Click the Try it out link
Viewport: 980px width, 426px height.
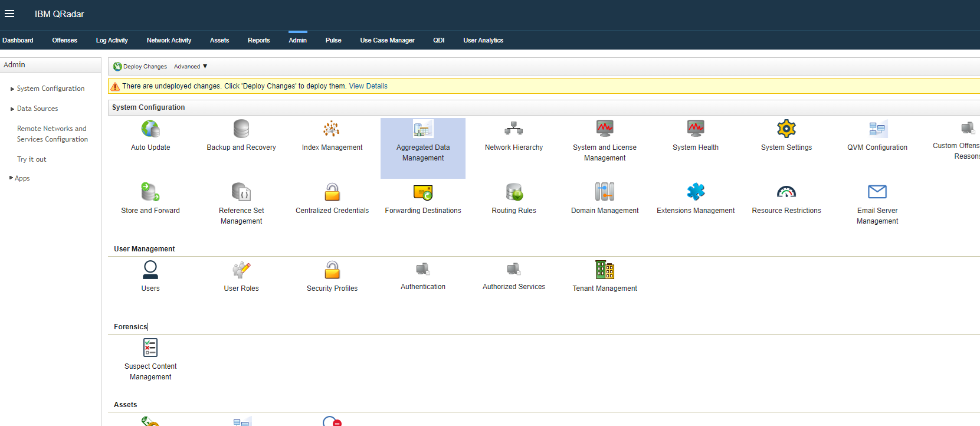click(x=31, y=159)
